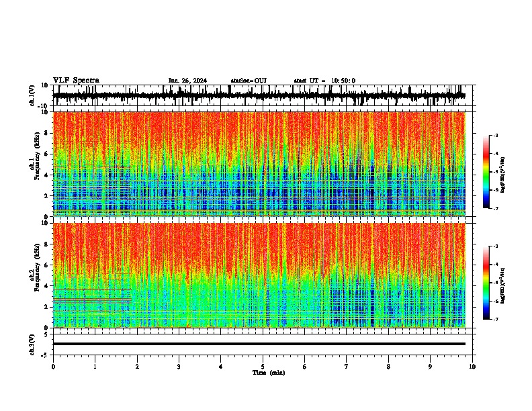Viewport: 532px width, 411px height.
Task: Click time axis tick label "5"
Action: click(x=263, y=367)
